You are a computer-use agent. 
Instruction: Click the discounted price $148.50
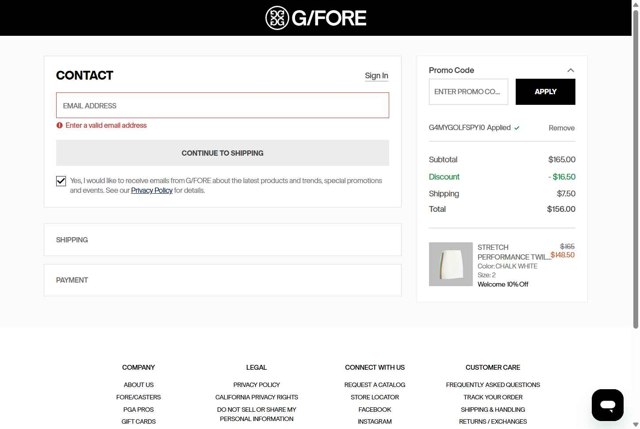[562, 255]
